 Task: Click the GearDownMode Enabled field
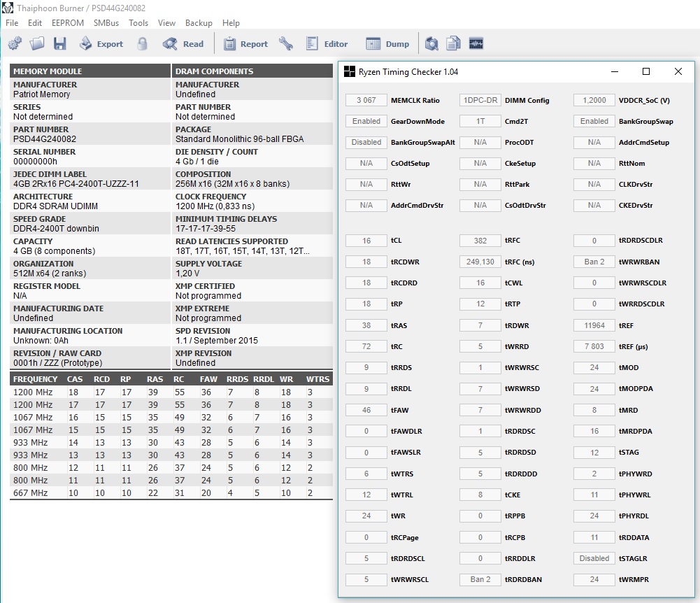click(366, 121)
